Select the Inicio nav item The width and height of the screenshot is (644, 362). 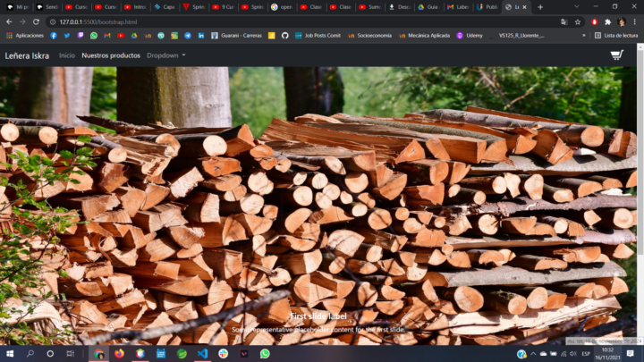point(67,55)
